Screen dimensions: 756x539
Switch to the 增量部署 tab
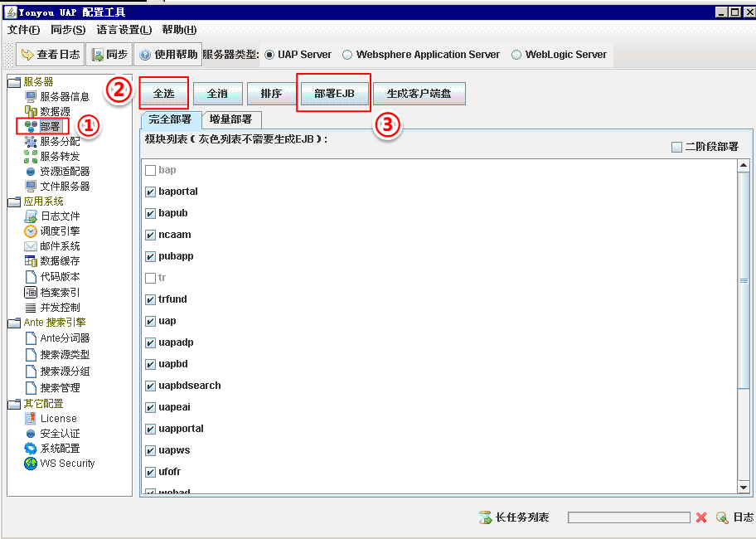[x=231, y=119]
